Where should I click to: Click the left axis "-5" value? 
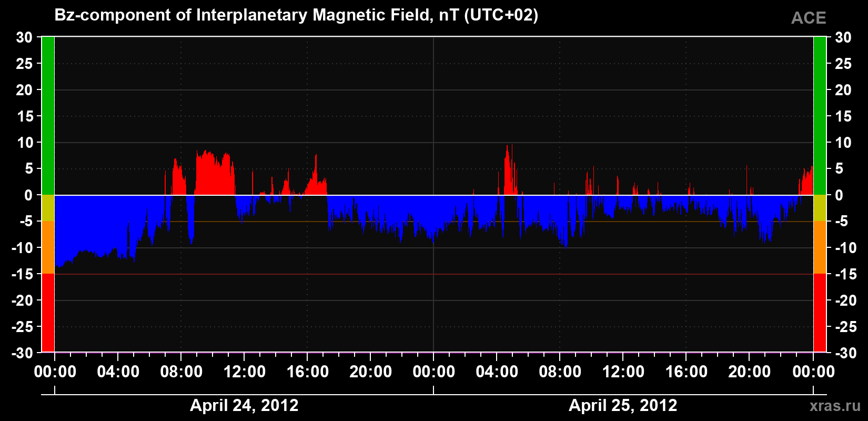26,222
